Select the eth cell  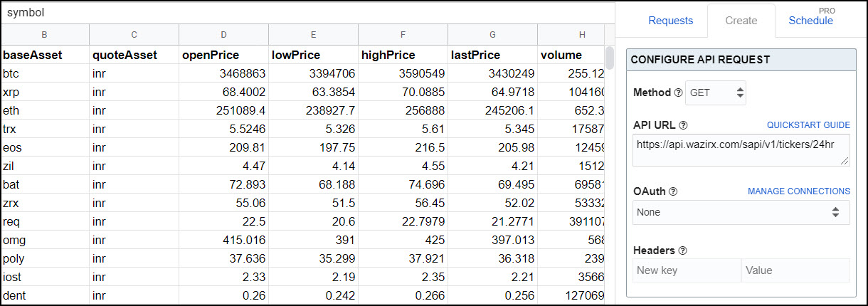pos(45,110)
